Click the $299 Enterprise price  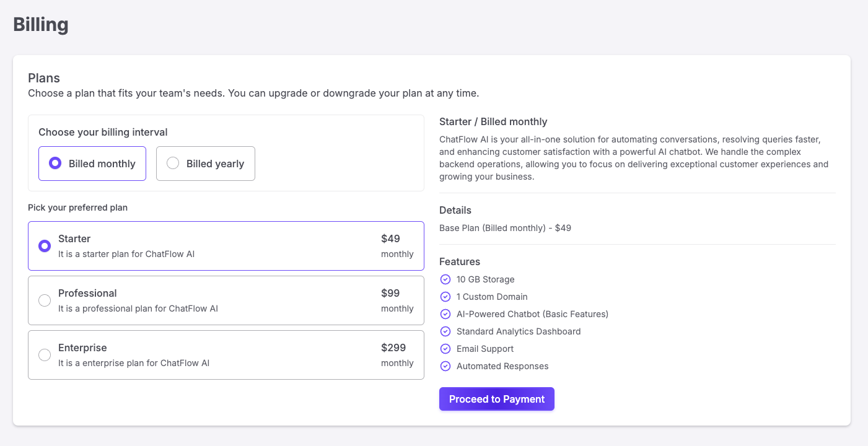[393, 348]
